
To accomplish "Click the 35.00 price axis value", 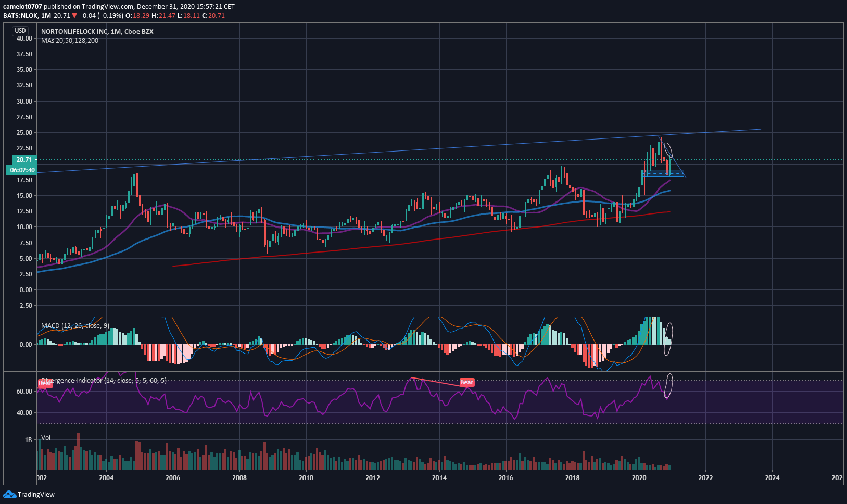I will click(x=24, y=70).
